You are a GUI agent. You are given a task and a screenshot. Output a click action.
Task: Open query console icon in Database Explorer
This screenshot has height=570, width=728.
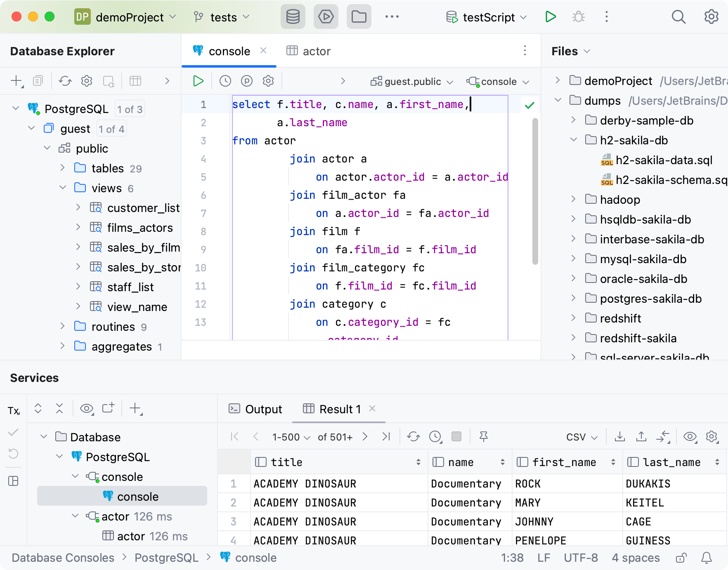[x=109, y=81]
